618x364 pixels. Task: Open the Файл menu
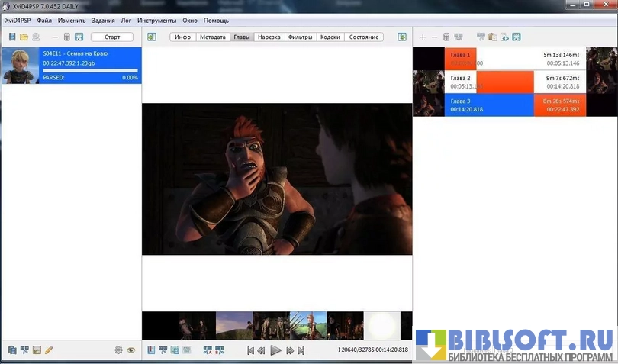[44, 21]
